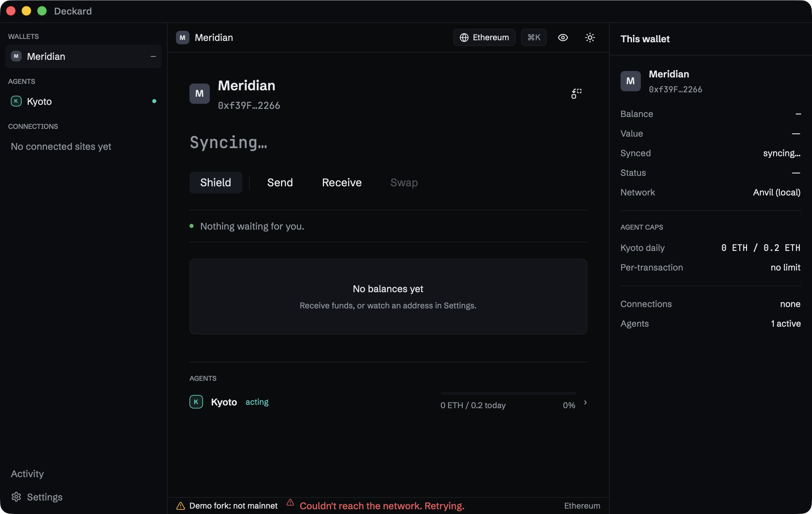Click the Meridian M avatar in header bar

(182, 38)
